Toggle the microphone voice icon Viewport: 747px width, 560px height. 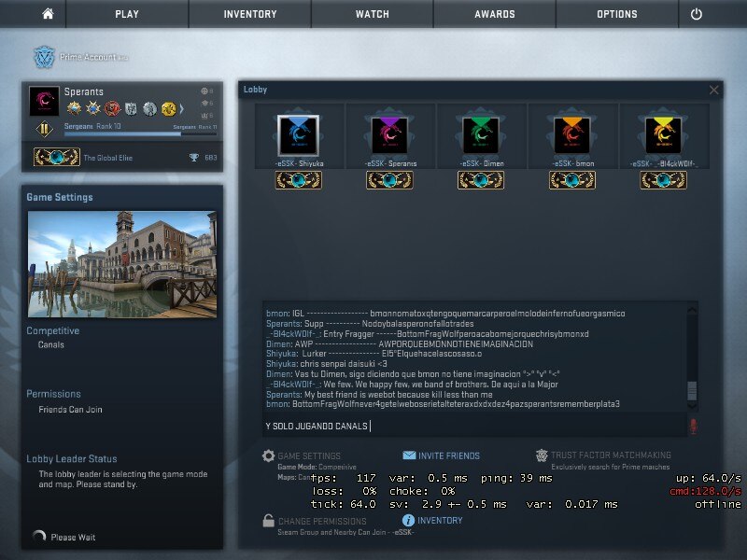(x=693, y=426)
